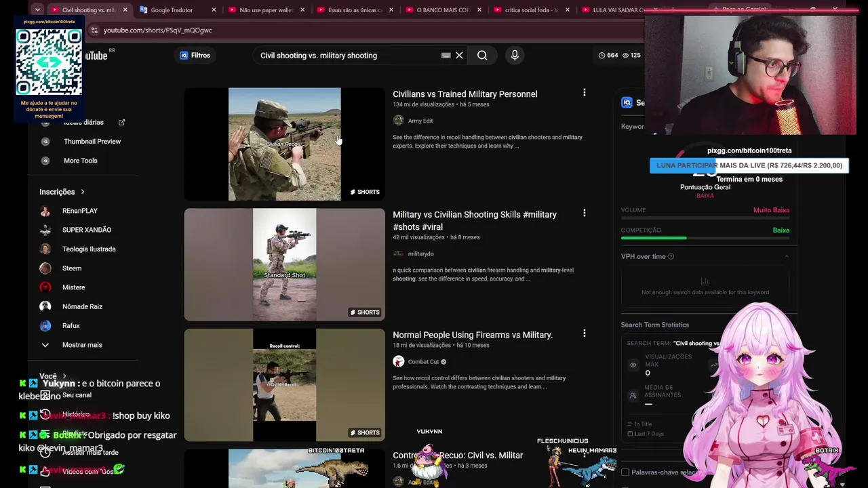Open the Mistere channel avatar
The height and width of the screenshot is (488, 868).
pyautogui.click(x=45, y=287)
